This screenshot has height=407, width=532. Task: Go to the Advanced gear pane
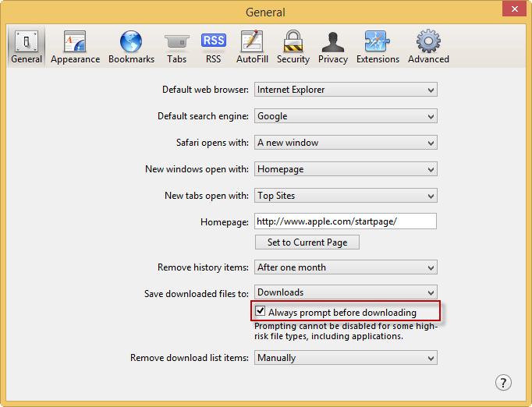(x=428, y=47)
